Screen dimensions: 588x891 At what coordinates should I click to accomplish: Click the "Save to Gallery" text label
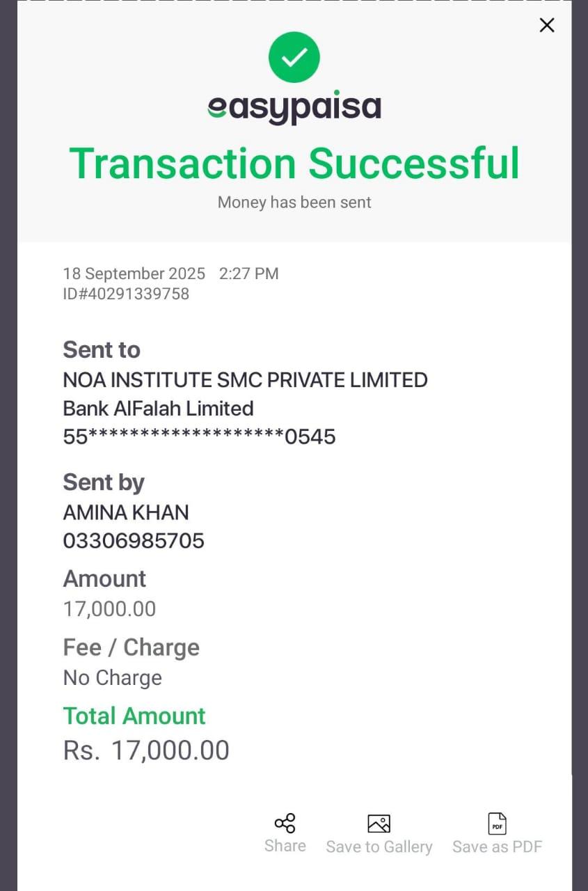point(379,846)
